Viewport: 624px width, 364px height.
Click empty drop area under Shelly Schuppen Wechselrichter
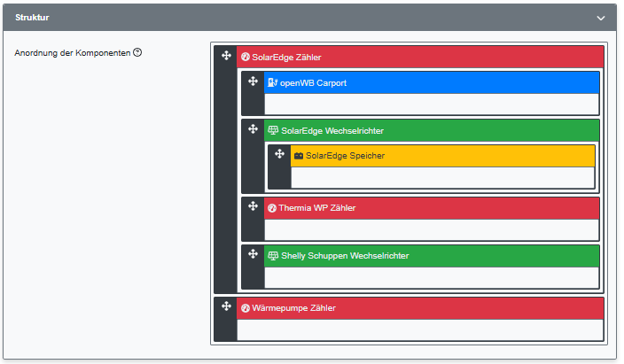pyautogui.click(x=432, y=277)
